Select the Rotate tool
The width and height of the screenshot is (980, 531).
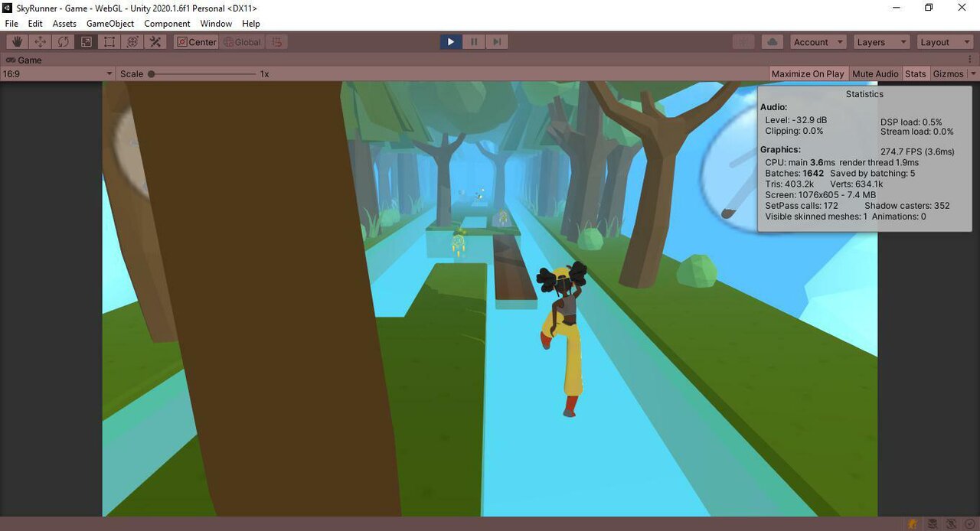(64, 42)
